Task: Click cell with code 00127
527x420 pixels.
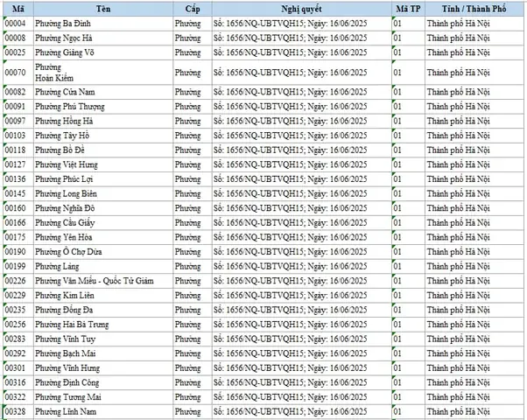Action: (18, 164)
